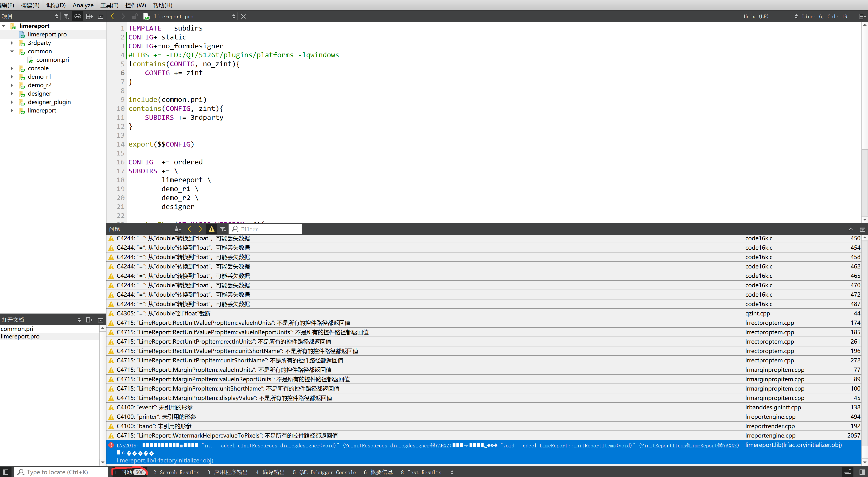The image size is (868, 477).
Task: Open the Analyze menu
Action: click(83, 5)
